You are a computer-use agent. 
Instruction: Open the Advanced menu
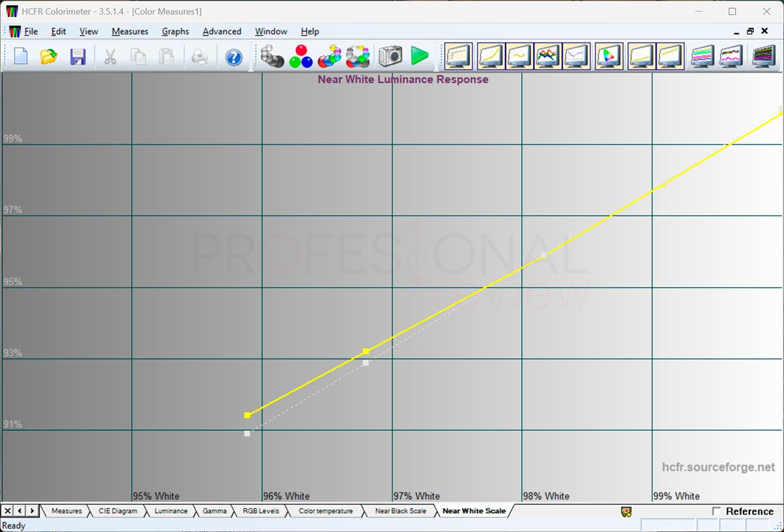pos(221,31)
